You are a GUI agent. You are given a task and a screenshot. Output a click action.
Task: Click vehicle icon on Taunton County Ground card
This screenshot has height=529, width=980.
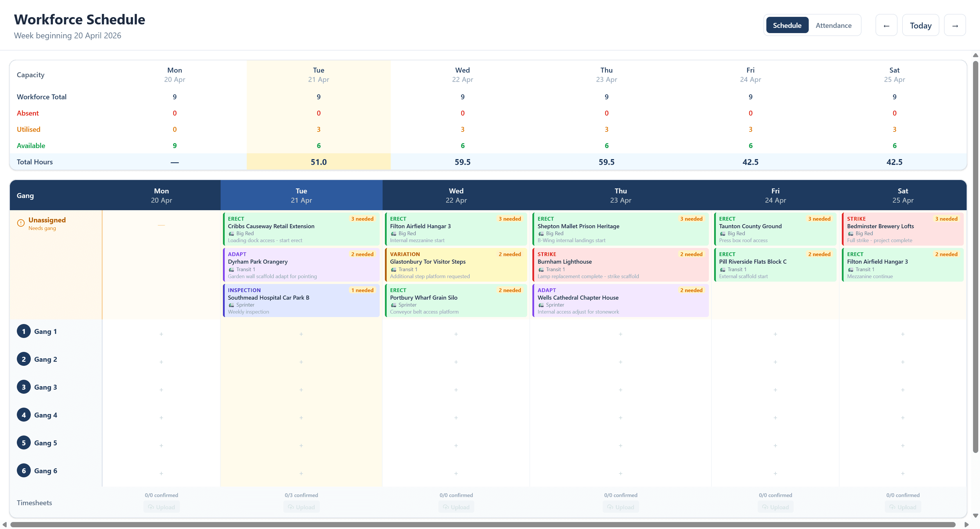[723, 234]
